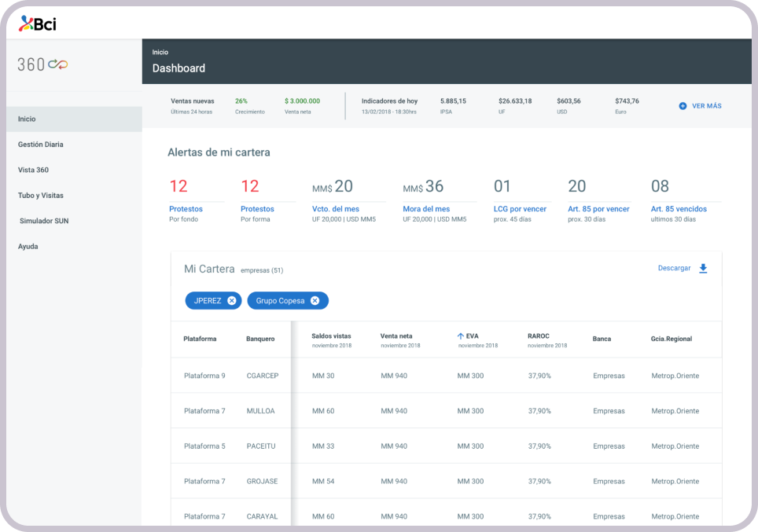The height and width of the screenshot is (532, 758).
Task: Click the RAROC column header
Action: point(539,336)
